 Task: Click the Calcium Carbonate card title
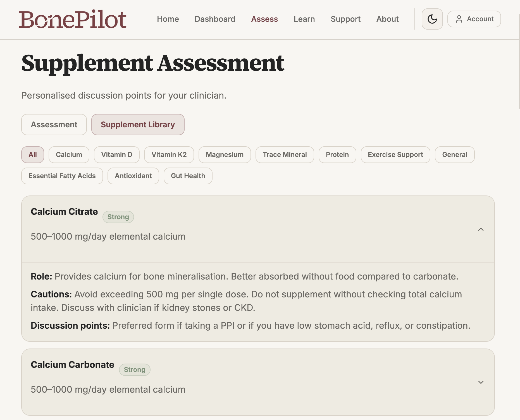72,365
